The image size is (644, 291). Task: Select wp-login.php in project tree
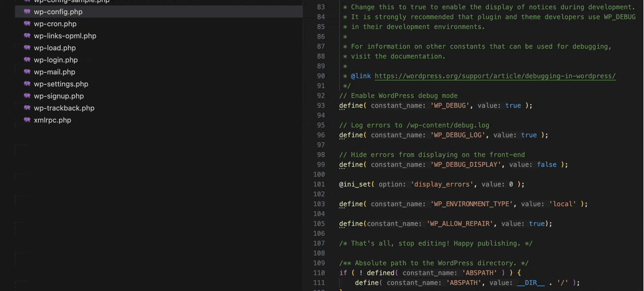(x=56, y=60)
